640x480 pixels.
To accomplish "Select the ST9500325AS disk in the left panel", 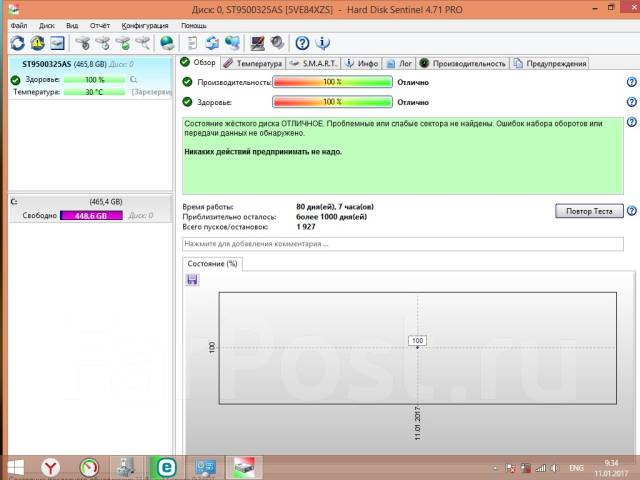I will pos(40,65).
